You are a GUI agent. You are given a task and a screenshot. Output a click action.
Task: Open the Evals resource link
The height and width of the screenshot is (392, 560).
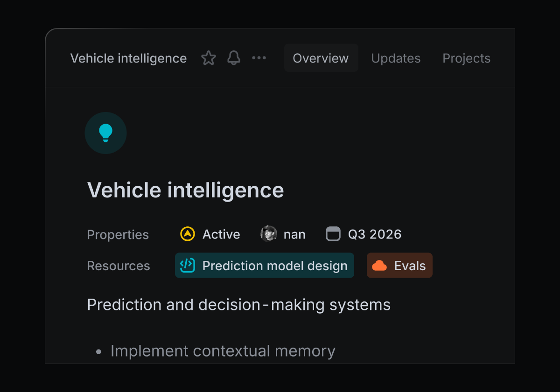click(410, 266)
